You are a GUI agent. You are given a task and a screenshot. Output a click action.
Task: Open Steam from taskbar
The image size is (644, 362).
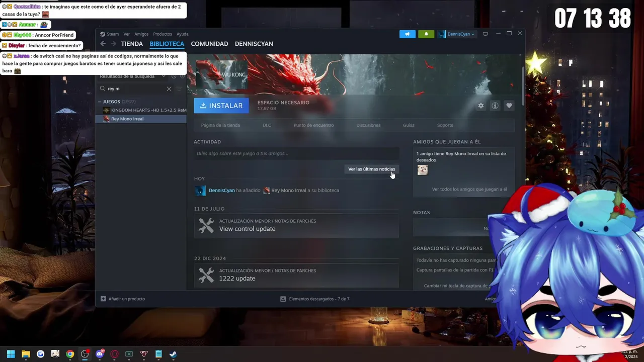point(173,354)
